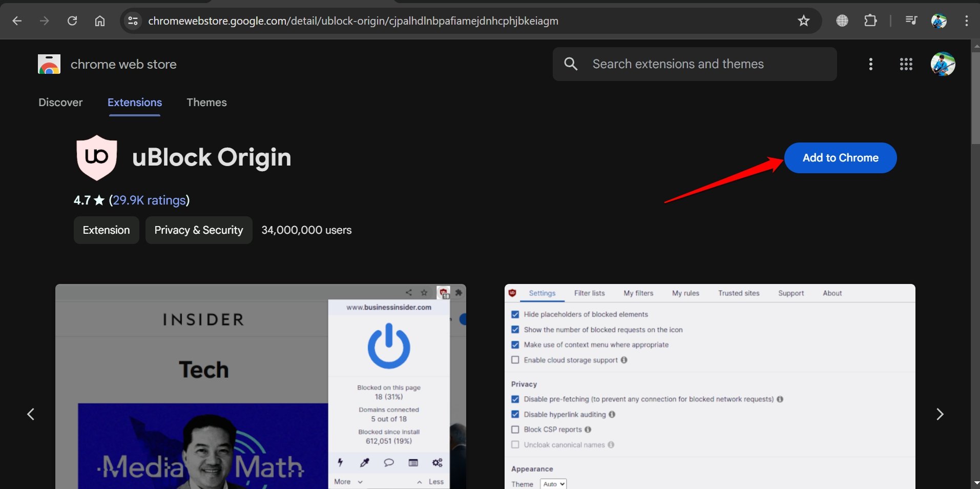980x489 pixels.
Task: Open the Theme Auto dropdown
Action: 553,484
